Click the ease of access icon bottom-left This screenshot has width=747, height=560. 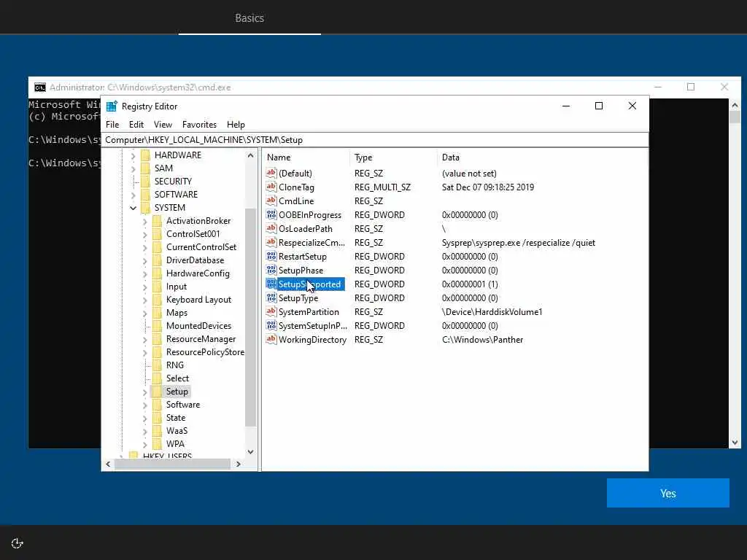(x=18, y=543)
